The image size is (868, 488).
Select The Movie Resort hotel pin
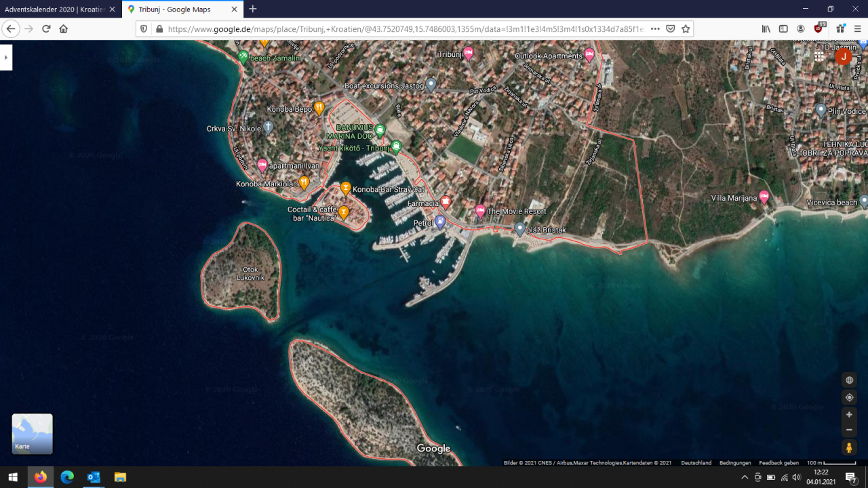coord(480,211)
